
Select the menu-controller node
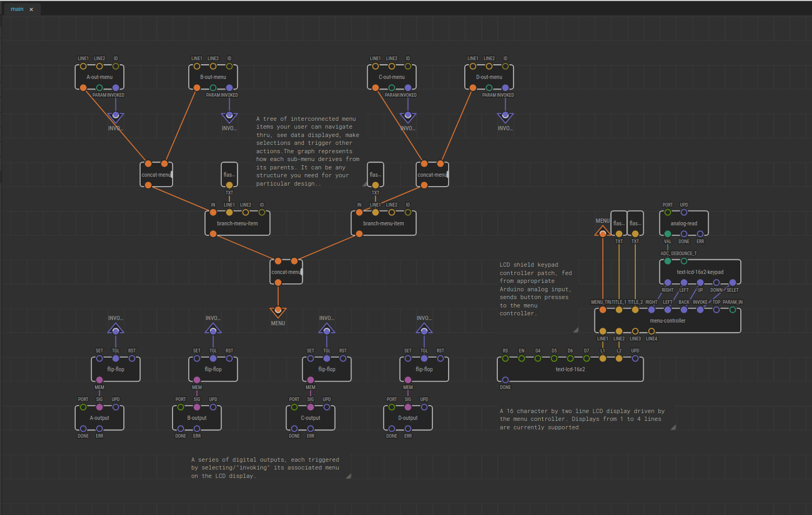[x=668, y=321]
